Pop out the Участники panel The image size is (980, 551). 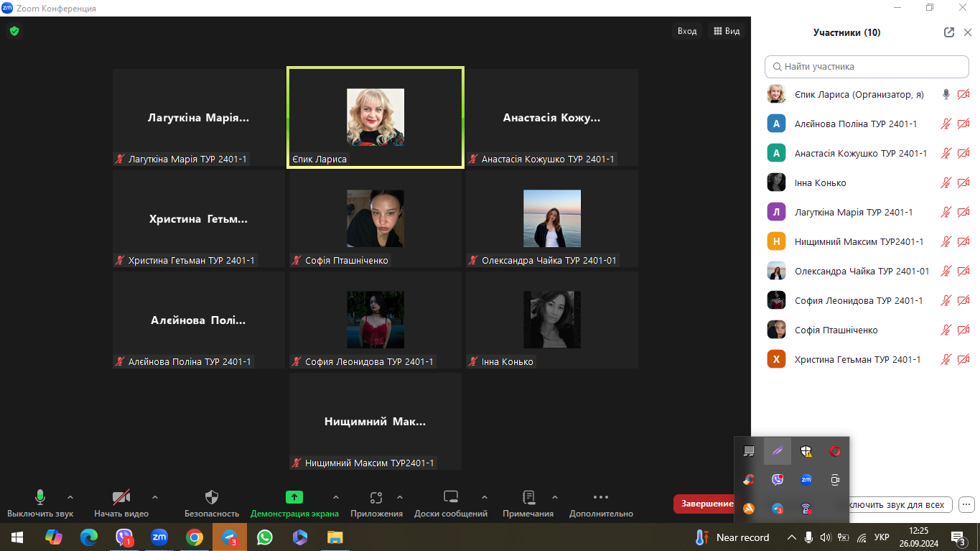(949, 32)
